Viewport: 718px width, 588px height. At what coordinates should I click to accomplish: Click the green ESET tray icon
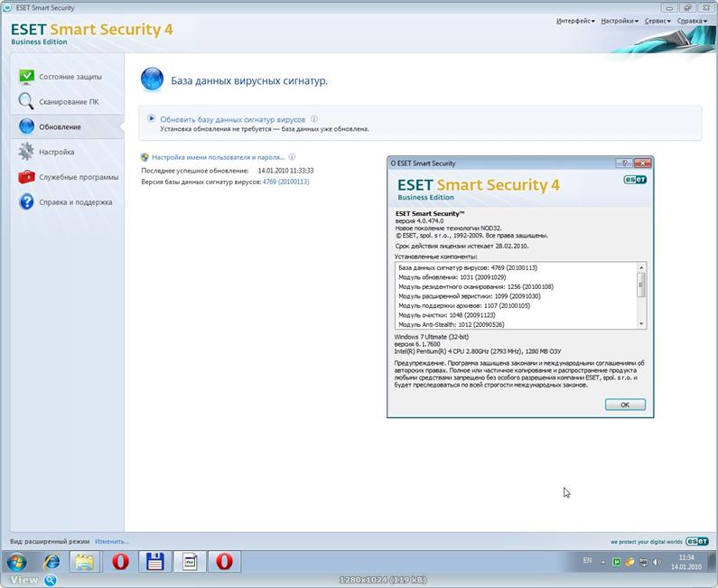(617, 562)
